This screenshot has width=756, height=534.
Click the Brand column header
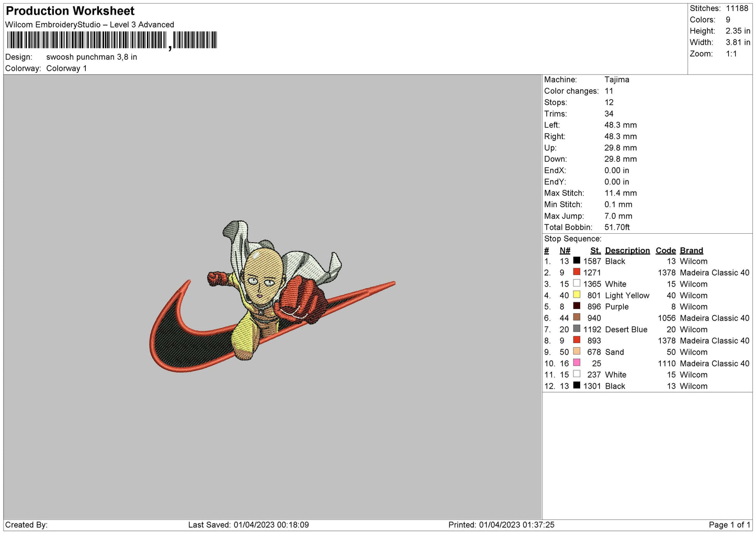[691, 251]
